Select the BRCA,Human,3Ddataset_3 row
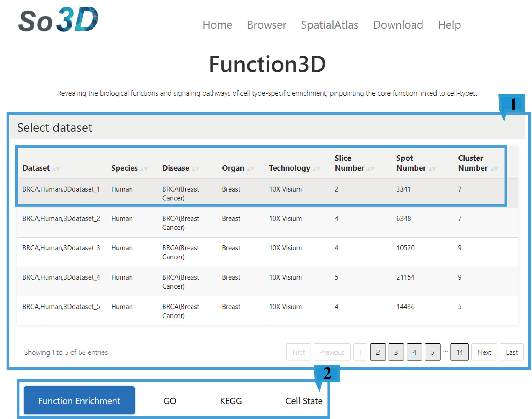Screen dimensions: 532x419 click(x=61, y=248)
